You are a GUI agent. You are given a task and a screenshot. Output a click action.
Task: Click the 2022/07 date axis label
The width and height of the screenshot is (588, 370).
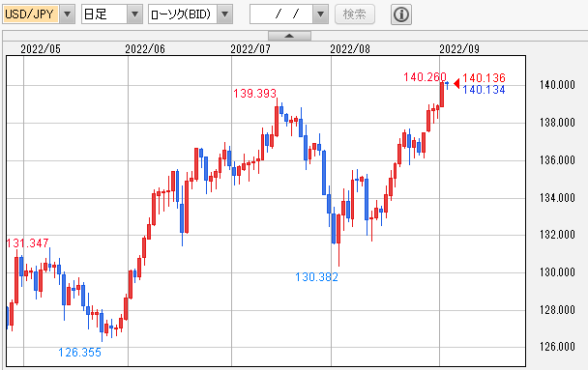(250, 49)
